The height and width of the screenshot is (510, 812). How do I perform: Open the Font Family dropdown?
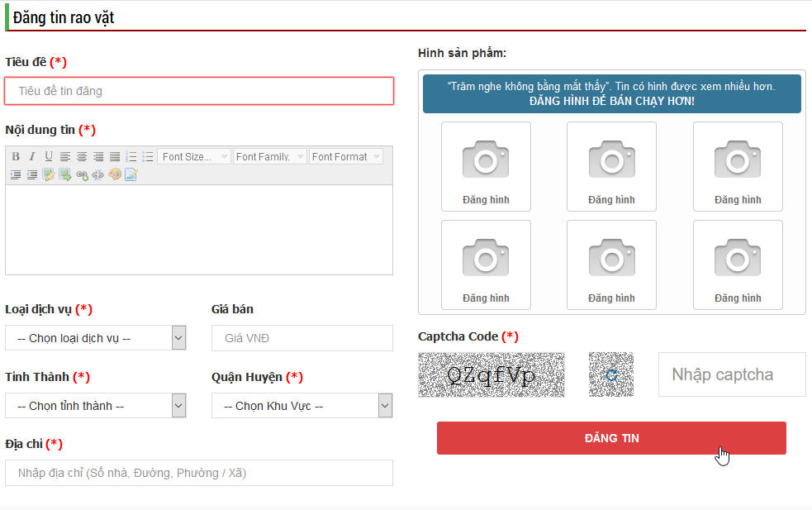(269, 156)
